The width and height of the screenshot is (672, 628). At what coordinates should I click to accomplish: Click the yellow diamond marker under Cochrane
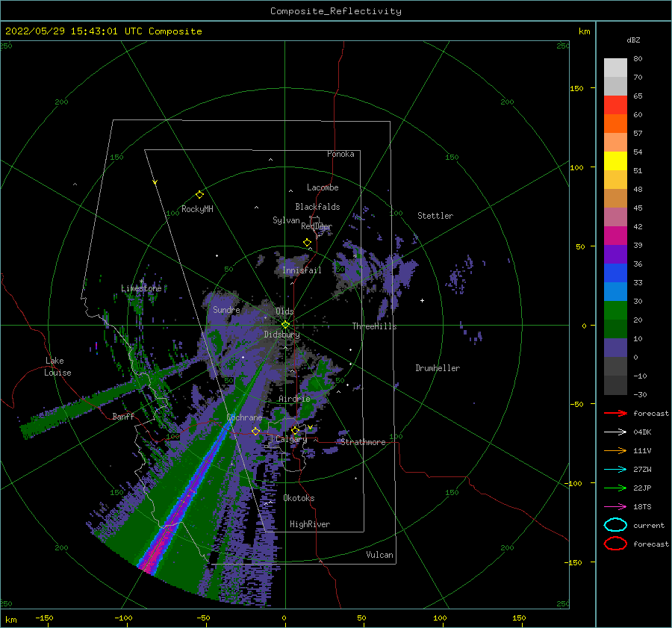[256, 431]
